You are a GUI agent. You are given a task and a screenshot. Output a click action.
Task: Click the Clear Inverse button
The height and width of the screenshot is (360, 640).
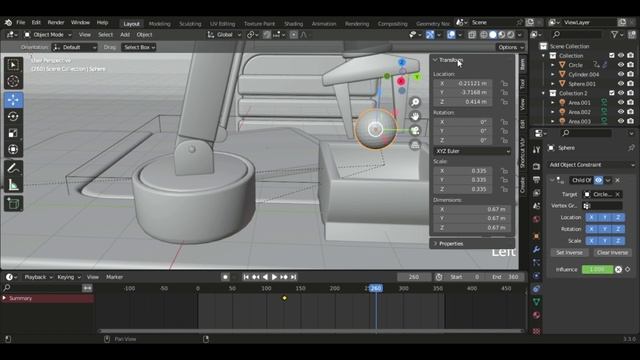point(612,253)
